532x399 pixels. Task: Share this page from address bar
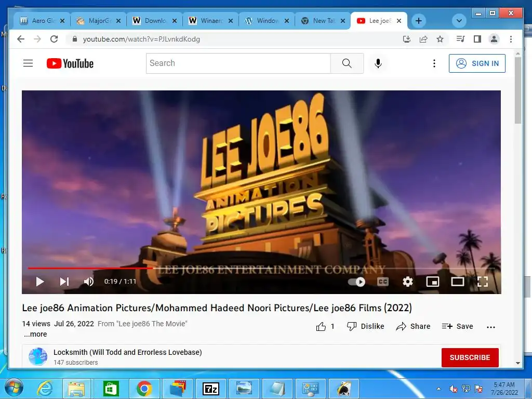click(423, 39)
